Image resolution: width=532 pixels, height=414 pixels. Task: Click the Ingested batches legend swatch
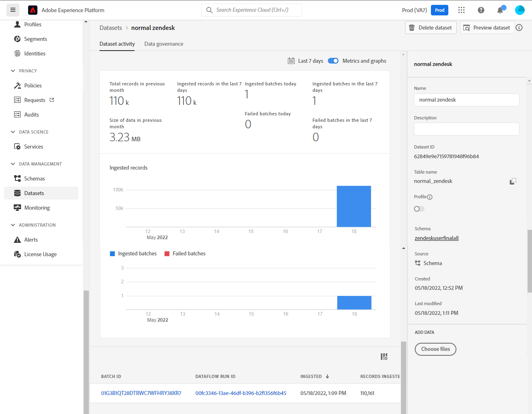(112, 254)
